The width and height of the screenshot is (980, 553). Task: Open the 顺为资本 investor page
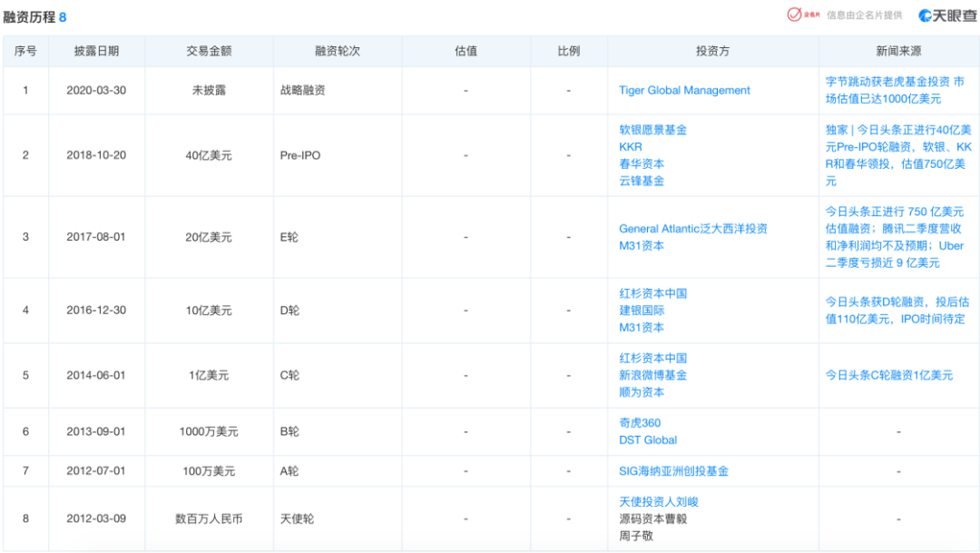coord(641,392)
